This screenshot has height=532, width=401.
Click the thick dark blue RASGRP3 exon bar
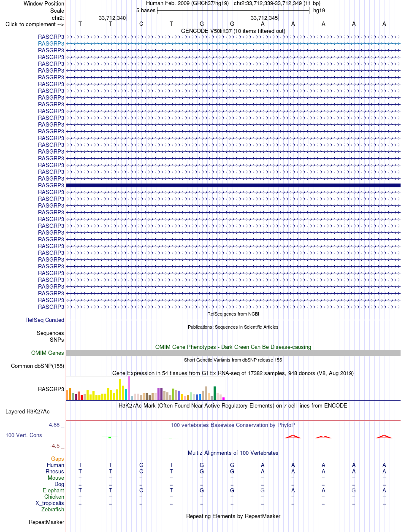point(233,185)
